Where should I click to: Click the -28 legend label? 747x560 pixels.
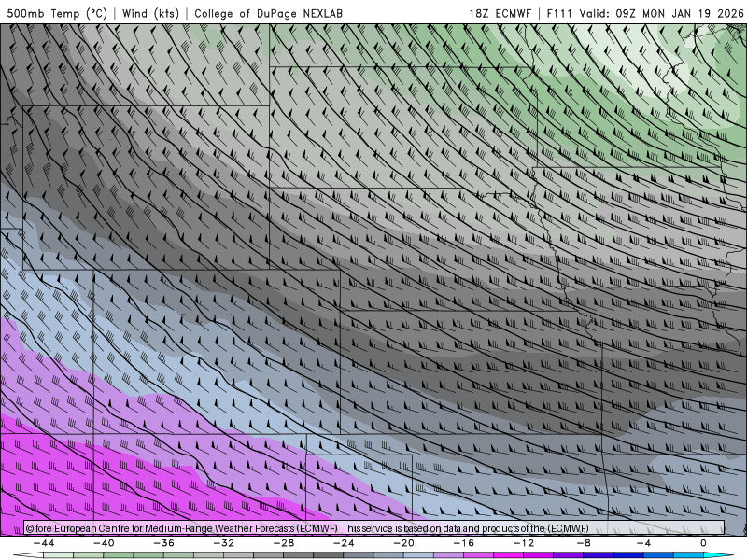pyautogui.click(x=284, y=543)
